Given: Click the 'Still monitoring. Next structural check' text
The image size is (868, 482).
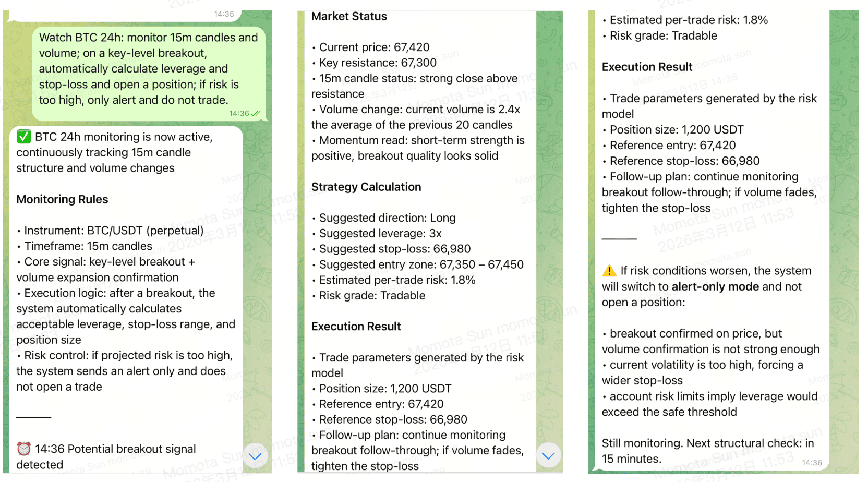Looking at the screenshot, I should pos(707,443).
